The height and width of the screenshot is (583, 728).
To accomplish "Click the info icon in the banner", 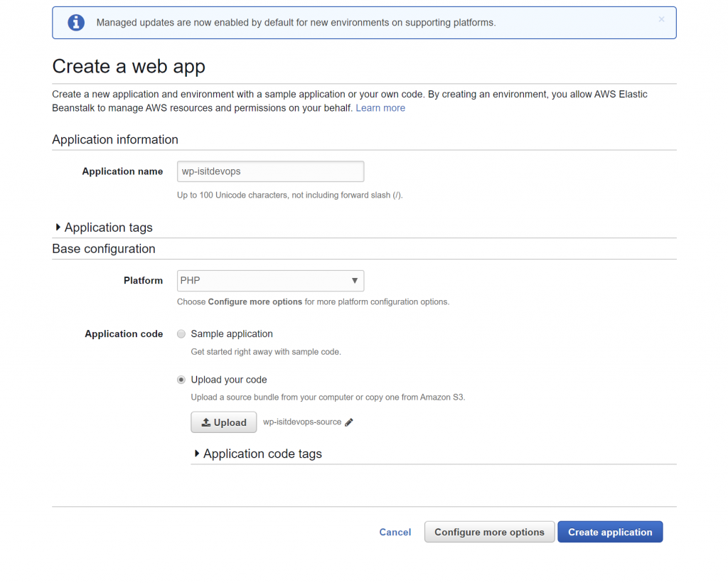I will (x=76, y=22).
